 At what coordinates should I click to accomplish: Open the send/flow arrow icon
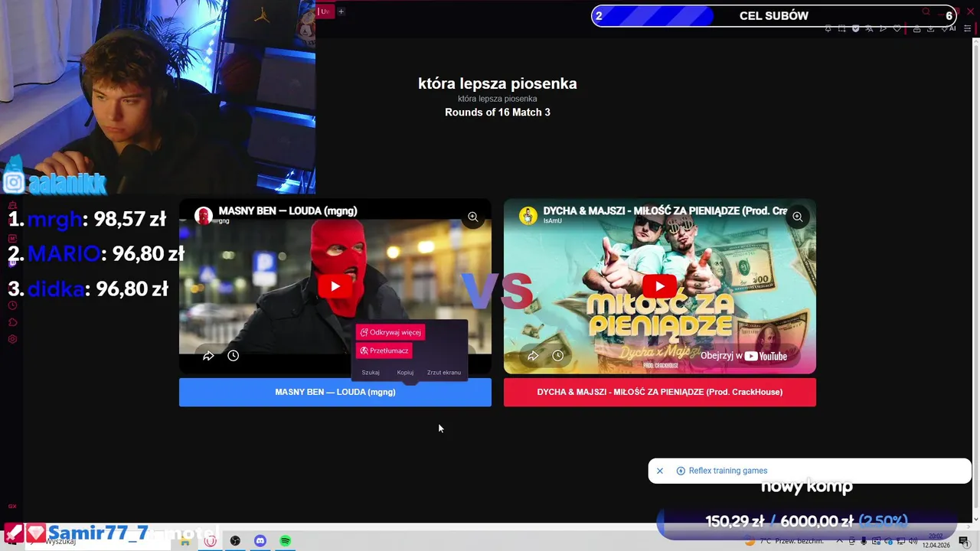click(x=883, y=28)
